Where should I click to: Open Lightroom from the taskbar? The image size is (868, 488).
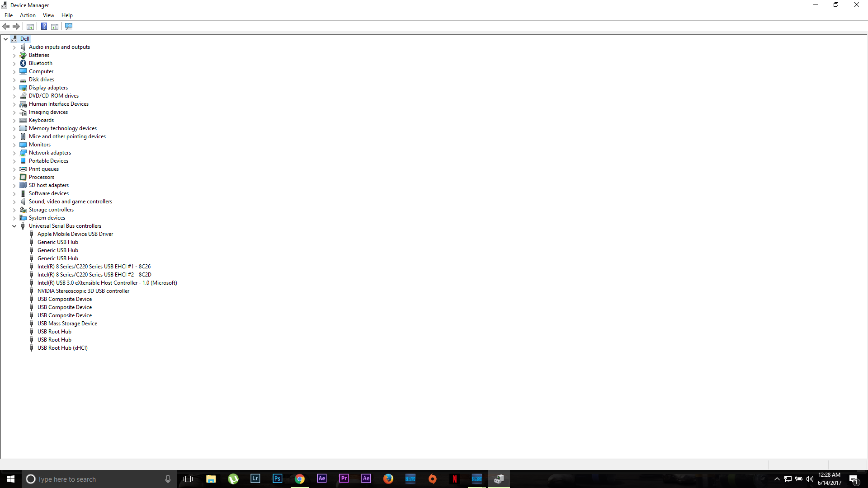point(255,479)
